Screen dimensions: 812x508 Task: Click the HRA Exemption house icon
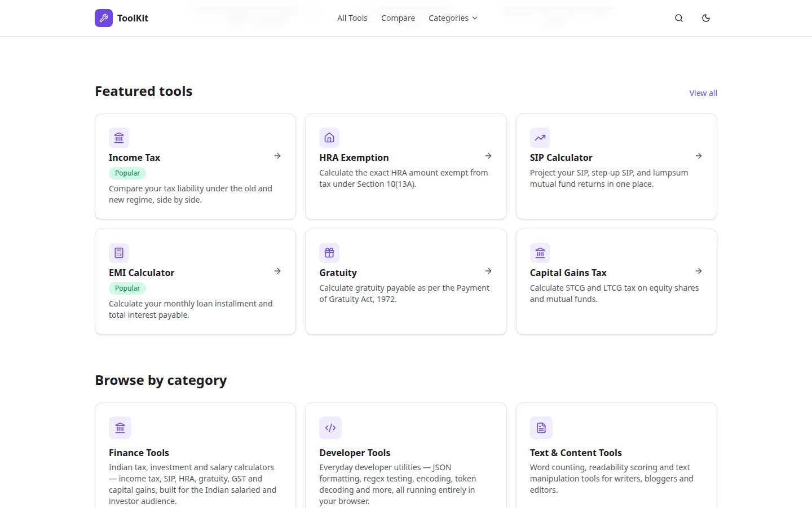pos(329,138)
